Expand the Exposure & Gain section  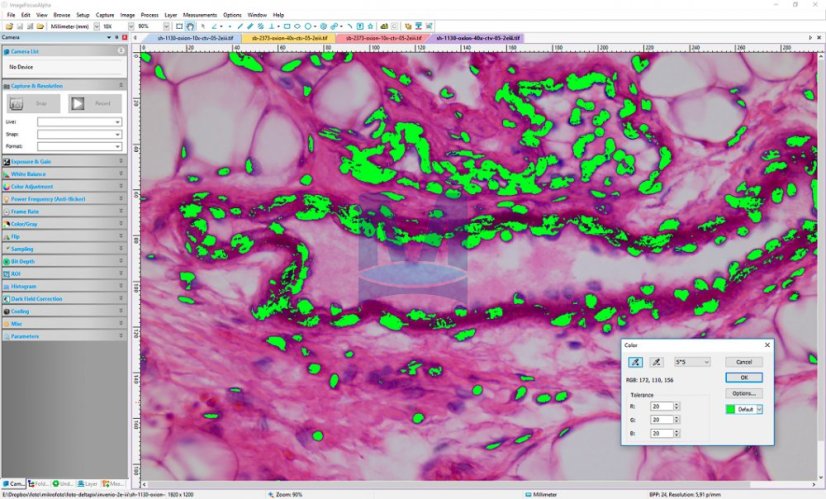60,161
